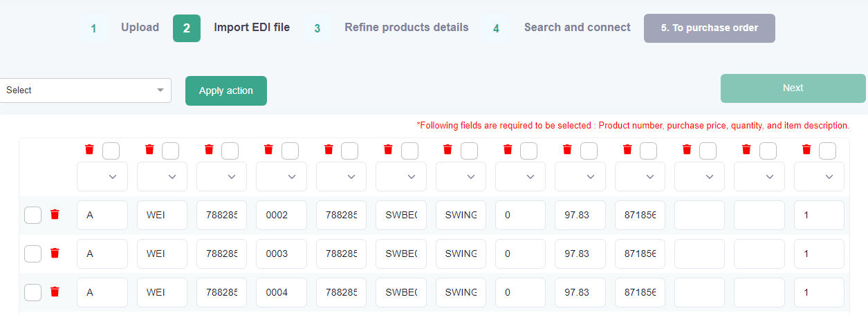Image resolution: width=868 pixels, height=315 pixels.
Task: Click the 97.83 field in the 0003 row
Action: (580, 254)
